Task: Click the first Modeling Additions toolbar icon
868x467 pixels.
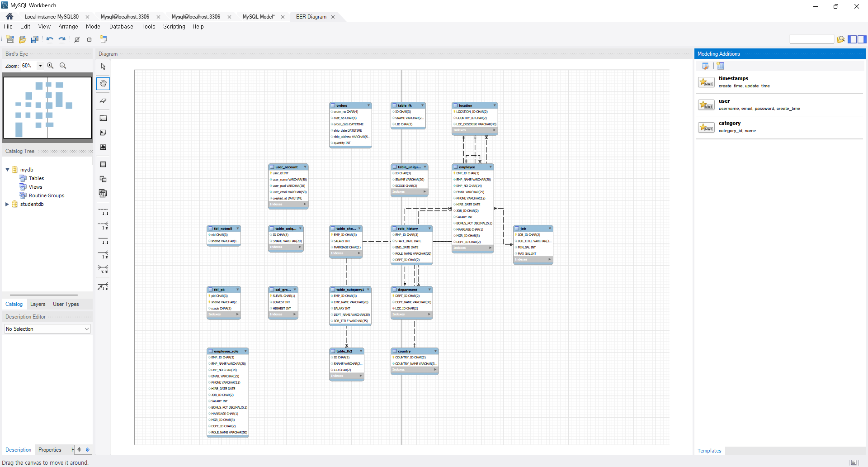Action: tap(705, 66)
